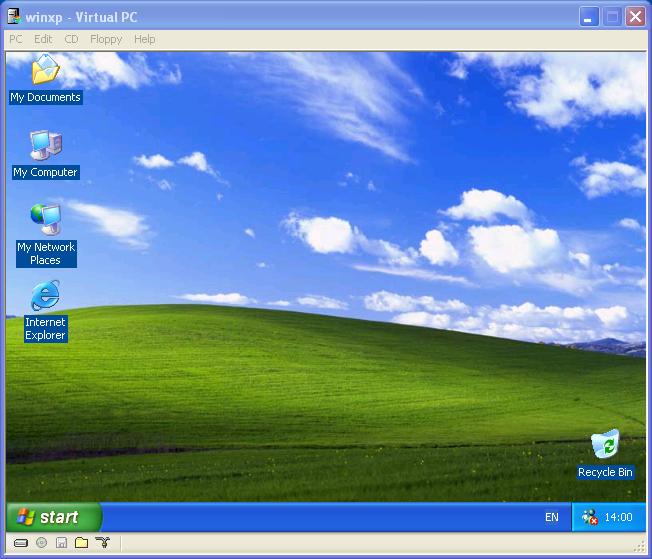Viewport: 652px width, 559px height.
Task: Open the Floppy menu
Action: click(106, 39)
